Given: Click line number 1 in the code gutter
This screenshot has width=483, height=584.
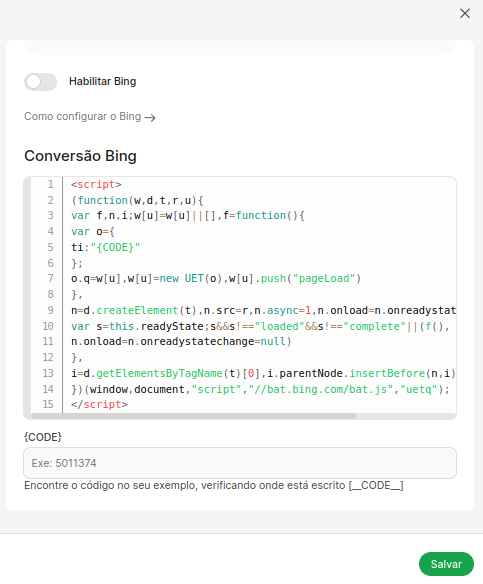Looking at the screenshot, I should point(51,184).
